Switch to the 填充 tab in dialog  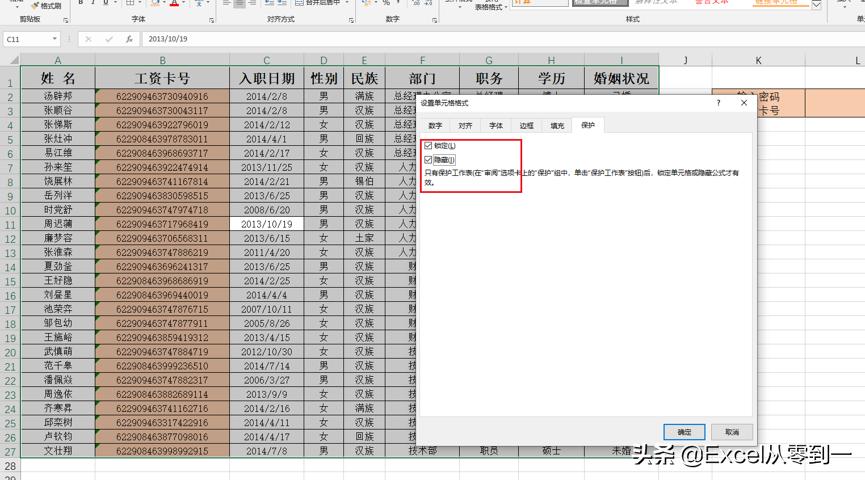coord(557,126)
